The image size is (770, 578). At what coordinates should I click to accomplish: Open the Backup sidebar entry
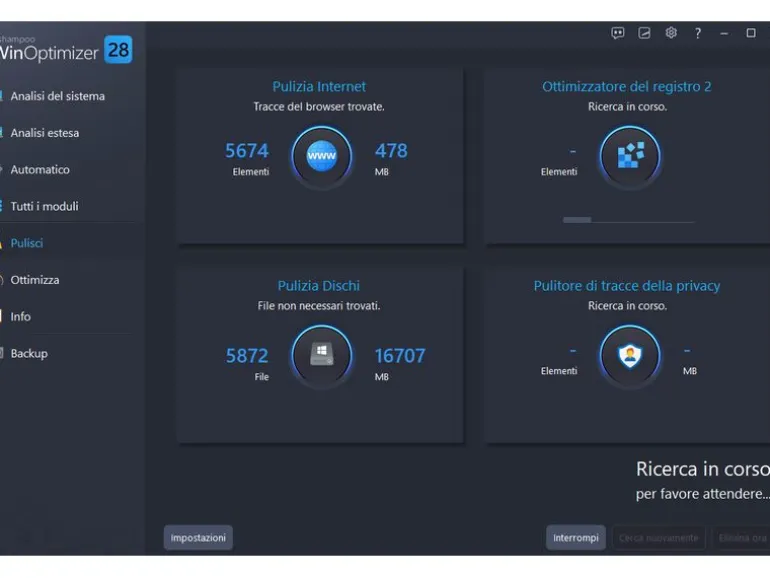coord(29,354)
